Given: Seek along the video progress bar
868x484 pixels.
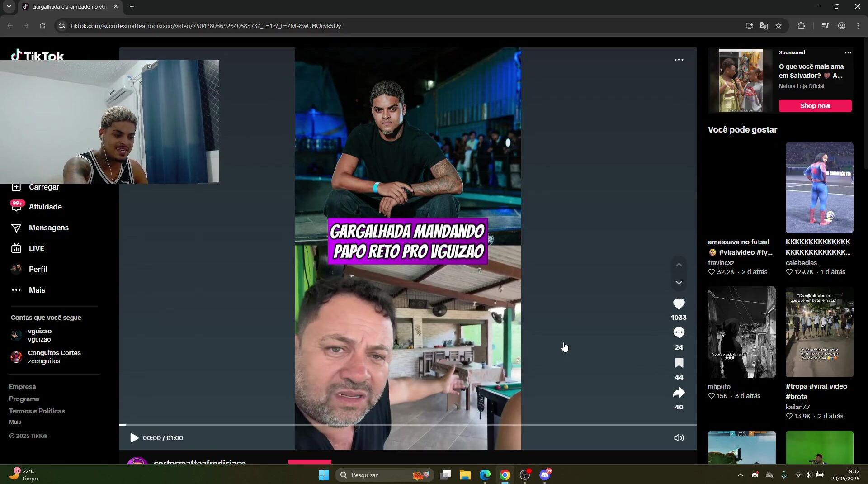Looking at the screenshot, I should (x=408, y=425).
